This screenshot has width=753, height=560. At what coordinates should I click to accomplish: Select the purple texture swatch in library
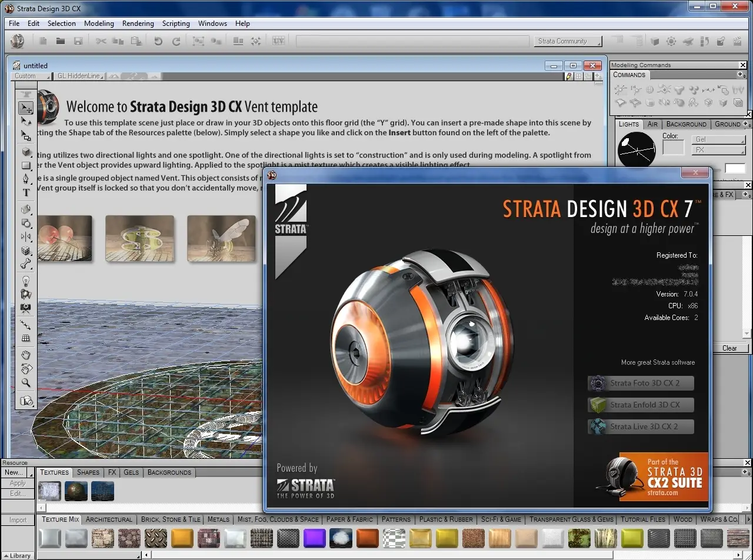pos(314,538)
